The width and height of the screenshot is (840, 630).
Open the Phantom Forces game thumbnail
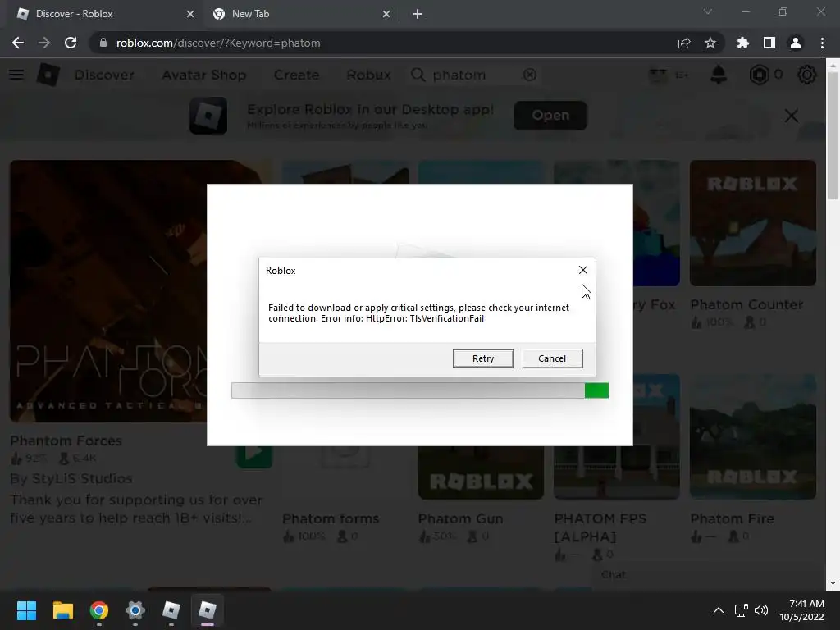point(108,291)
